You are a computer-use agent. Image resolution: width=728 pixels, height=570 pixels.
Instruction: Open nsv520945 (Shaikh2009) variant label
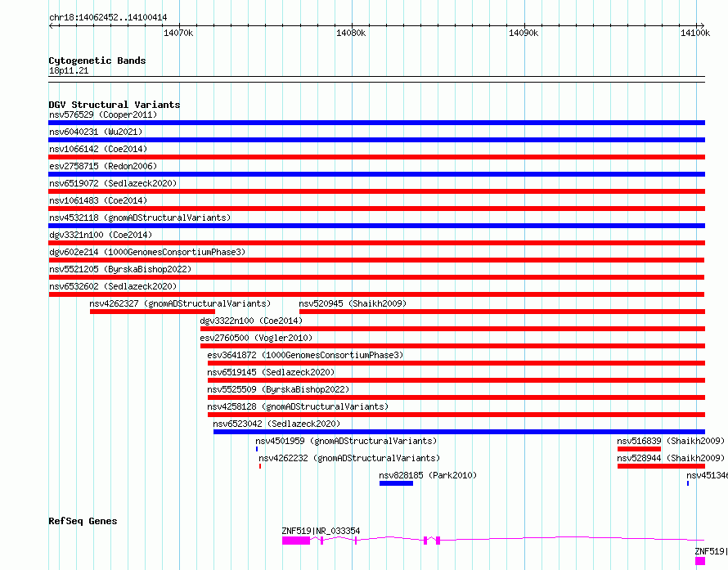(353, 303)
